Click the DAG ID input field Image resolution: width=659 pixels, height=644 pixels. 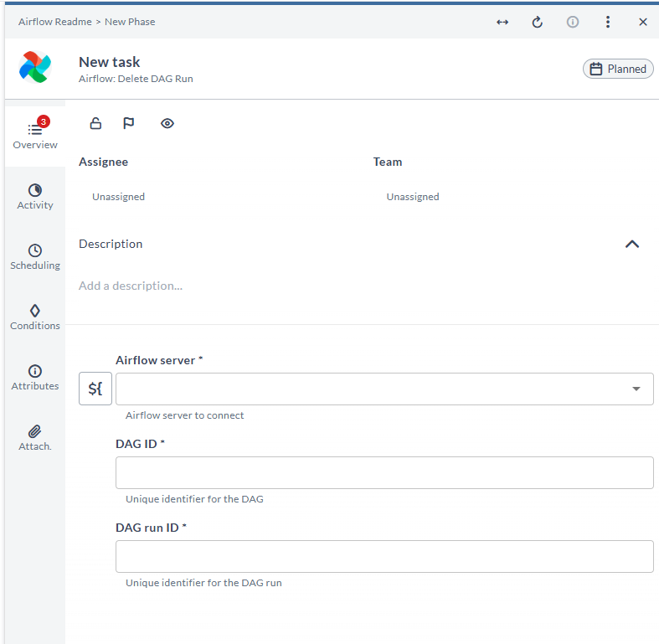pos(384,472)
